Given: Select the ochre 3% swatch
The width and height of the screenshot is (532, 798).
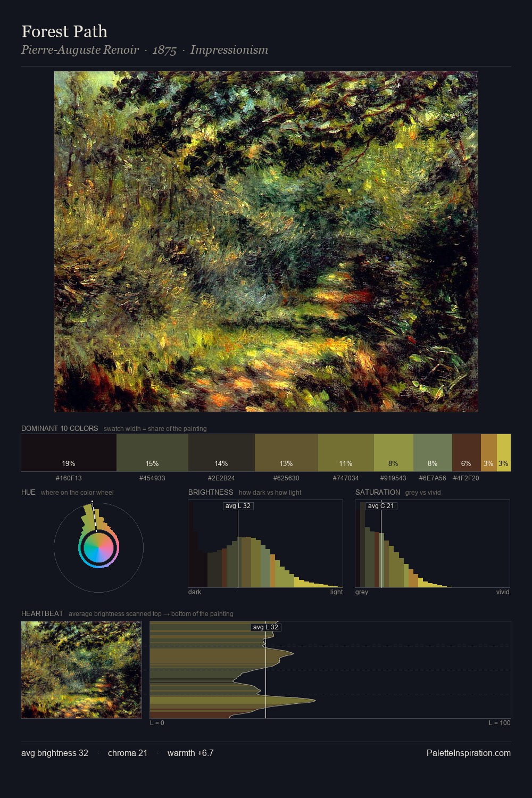Looking at the screenshot, I should [x=489, y=453].
